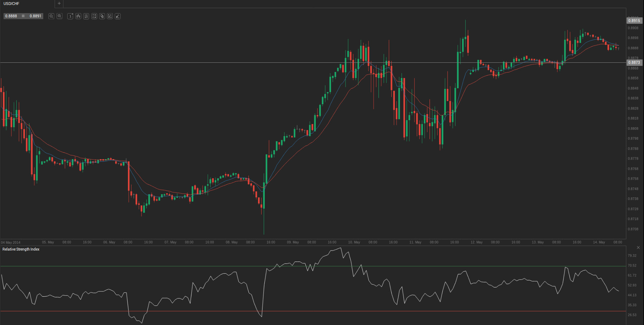644x325 pixels.
Task: Click the zoom in magnifier icon
Action: 60,16
